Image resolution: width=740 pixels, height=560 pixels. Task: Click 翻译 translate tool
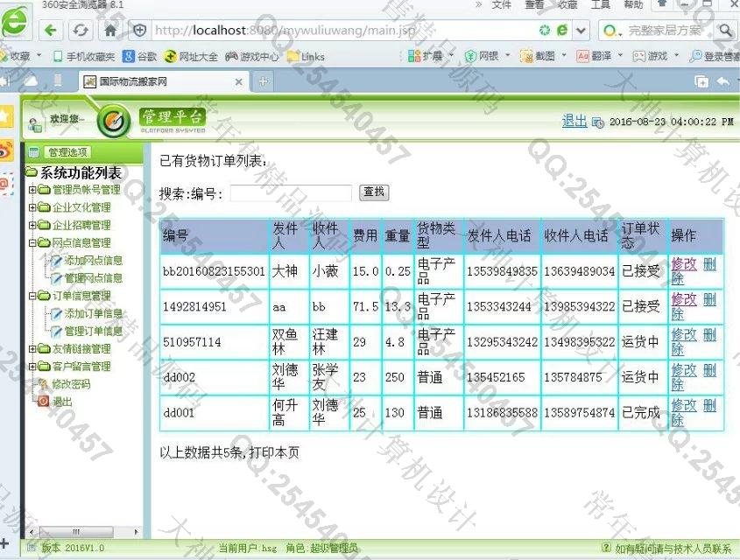(594, 56)
